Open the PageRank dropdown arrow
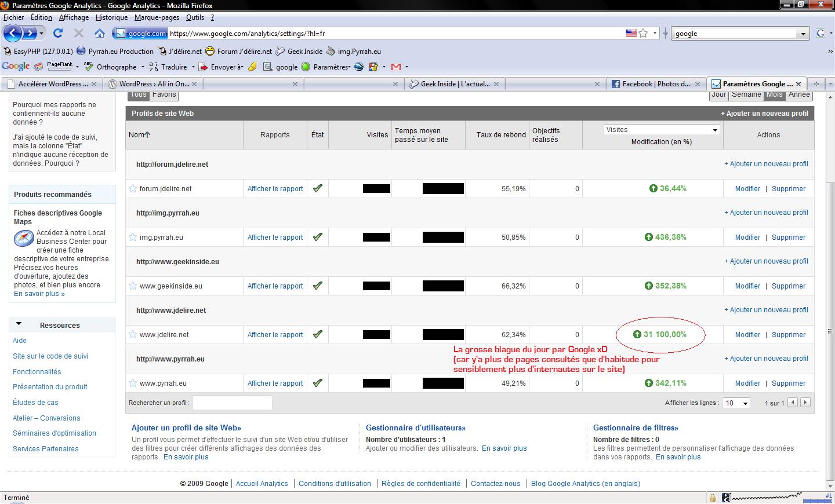The height and width of the screenshot is (504, 835). coord(78,67)
